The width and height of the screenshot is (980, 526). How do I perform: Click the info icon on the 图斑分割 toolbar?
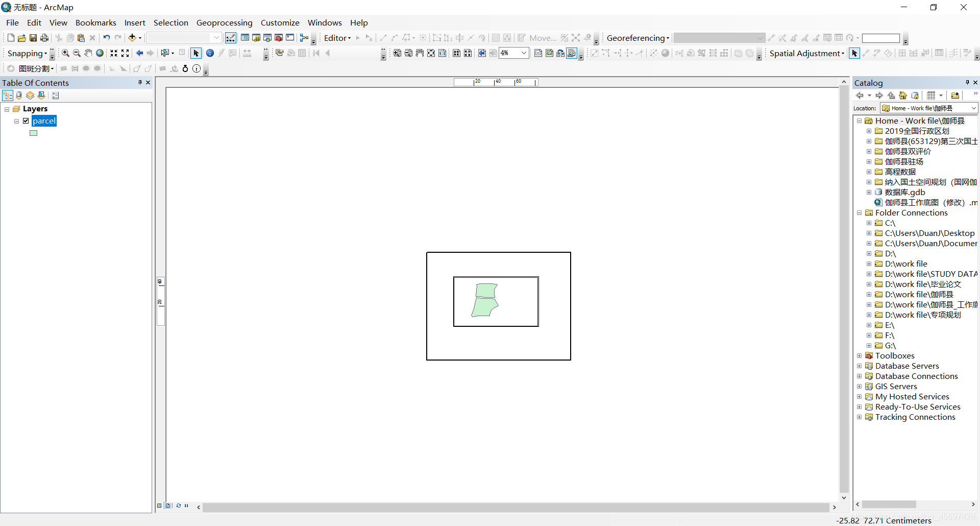coord(197,68)
